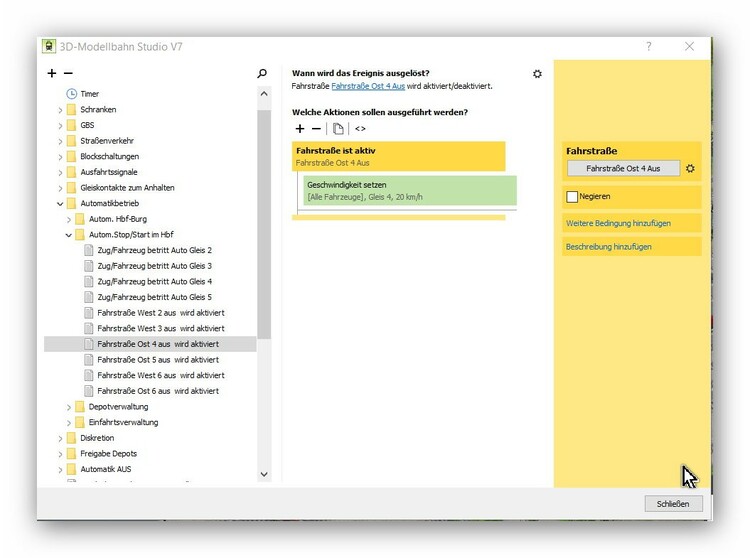The image size is (750, 558).
Task: Select Fahrstraße West 6 aus wird aktiviert
Action: 161,375
